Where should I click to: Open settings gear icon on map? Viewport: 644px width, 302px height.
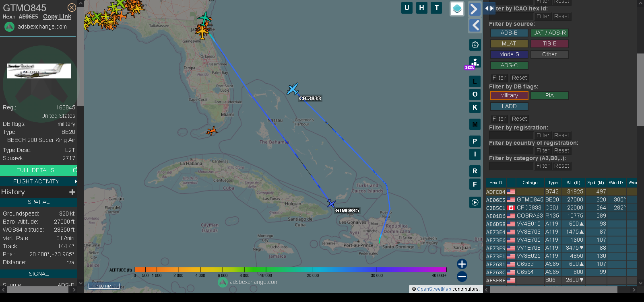point(475,45)
